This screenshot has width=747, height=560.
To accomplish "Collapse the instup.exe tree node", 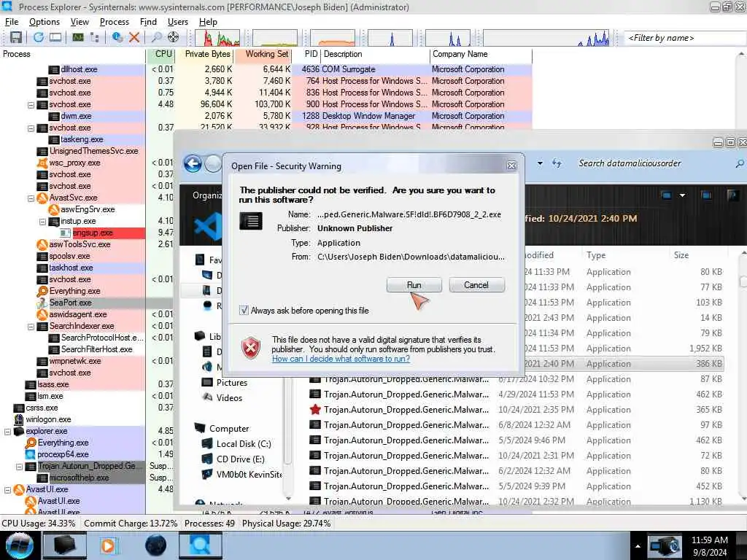I will (42, 222).
